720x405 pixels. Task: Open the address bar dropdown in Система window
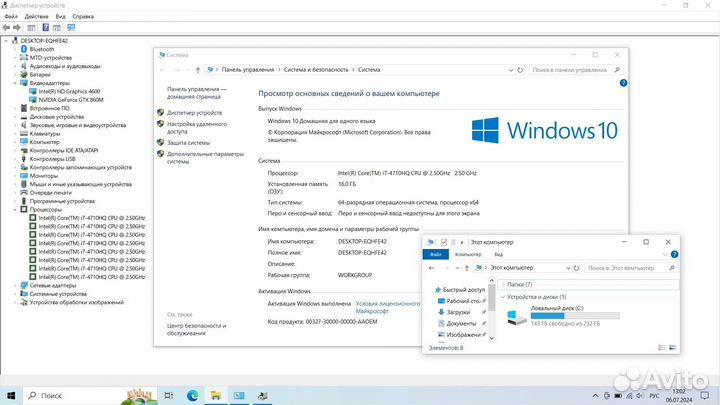[x=511, y=70]
